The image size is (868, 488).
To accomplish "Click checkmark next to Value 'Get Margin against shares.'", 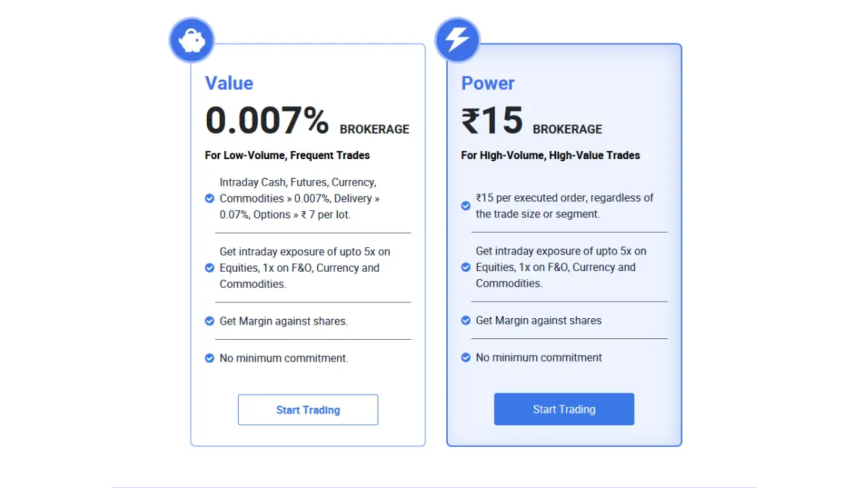I will coord(210,321).
